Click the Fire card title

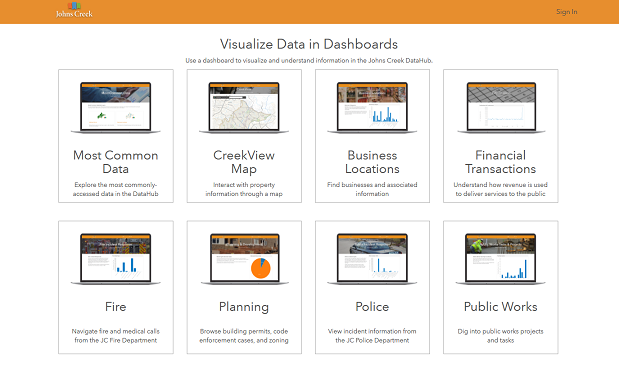coord(116,307)
